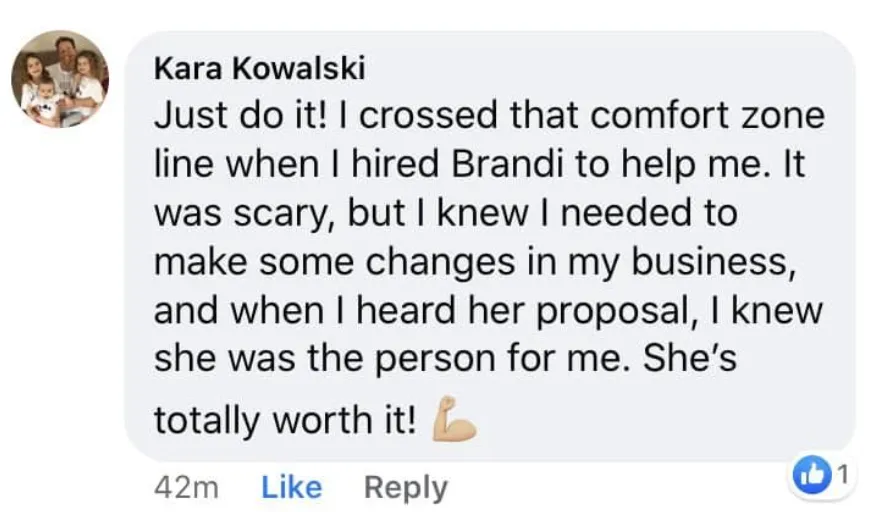The height and width of the screenshot is (512, 878).
Task: Open the Kara Kowalski name link
Action: [x=260, y=69]
